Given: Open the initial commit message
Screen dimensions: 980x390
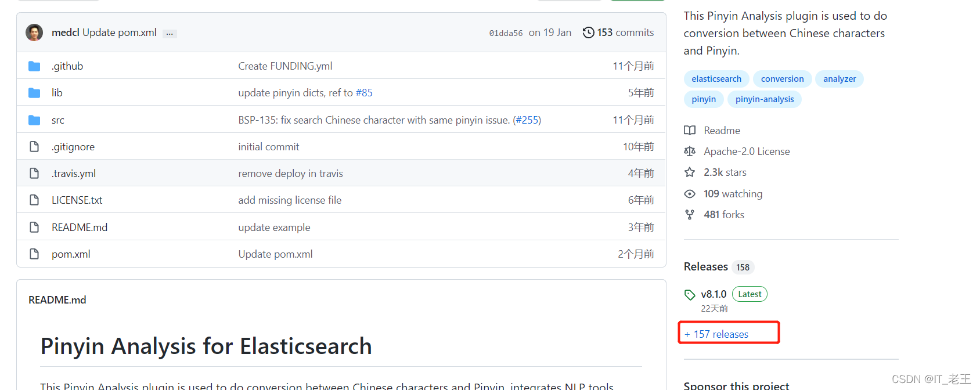Looking at the screenshot, I should (x=269, y=147).
